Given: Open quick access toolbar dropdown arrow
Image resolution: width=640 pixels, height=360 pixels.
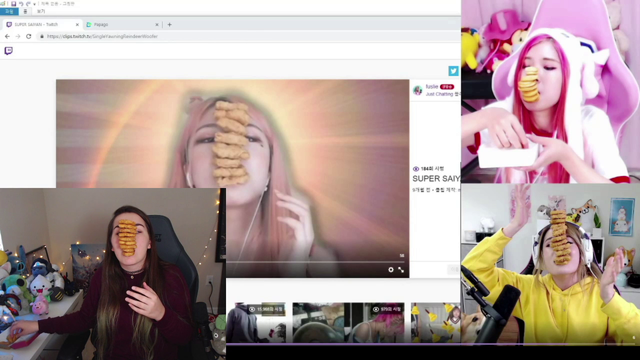Looking at the screenshot, I should tap(34, 4).
